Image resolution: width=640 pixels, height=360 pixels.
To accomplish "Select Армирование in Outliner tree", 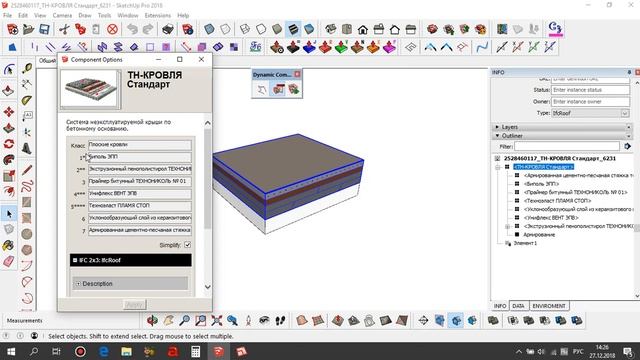I will [539, 235].
